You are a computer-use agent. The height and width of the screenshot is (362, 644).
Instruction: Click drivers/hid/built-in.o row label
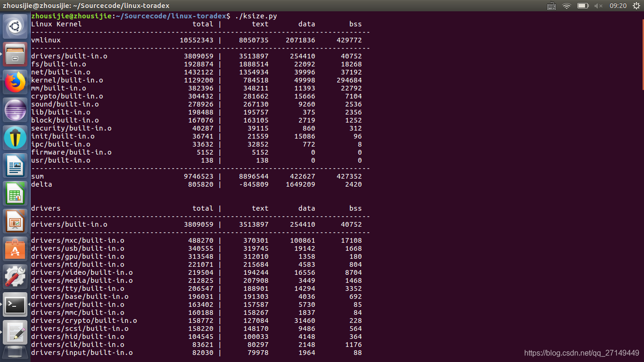coord(78,337)
